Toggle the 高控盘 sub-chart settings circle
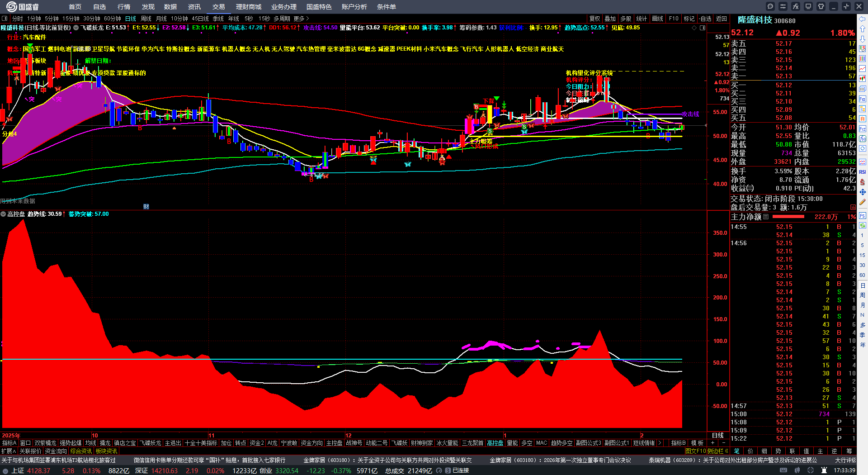868x475 pixels. click(x=3, y=214)
